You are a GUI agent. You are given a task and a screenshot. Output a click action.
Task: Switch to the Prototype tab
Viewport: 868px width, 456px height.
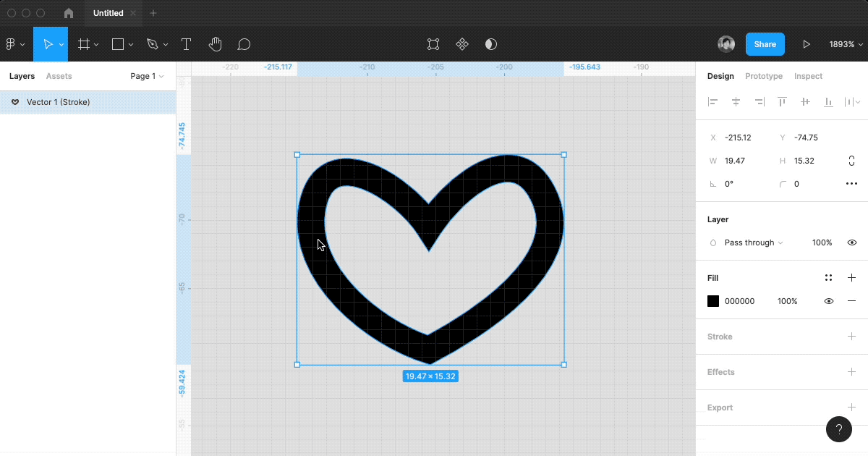pyautogui.click(x=763, y=76)
